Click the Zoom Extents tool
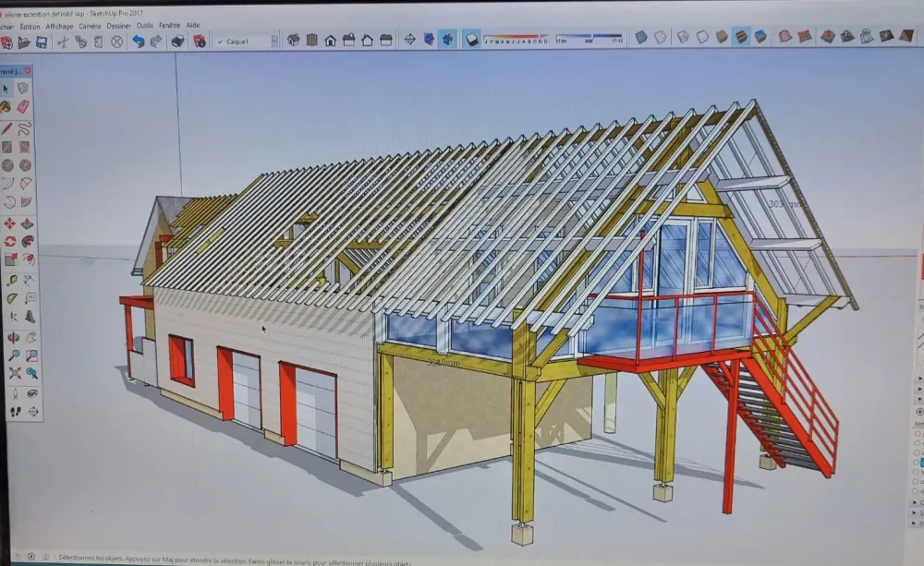 (16, 373)
